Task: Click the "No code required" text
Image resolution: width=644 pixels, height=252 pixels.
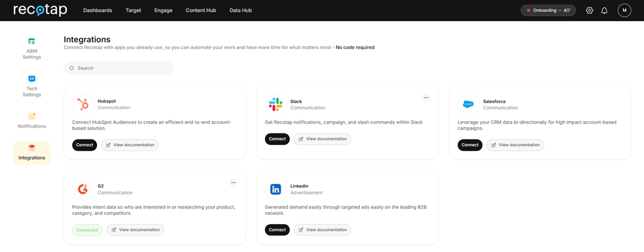Action: (x=355, y=47)
